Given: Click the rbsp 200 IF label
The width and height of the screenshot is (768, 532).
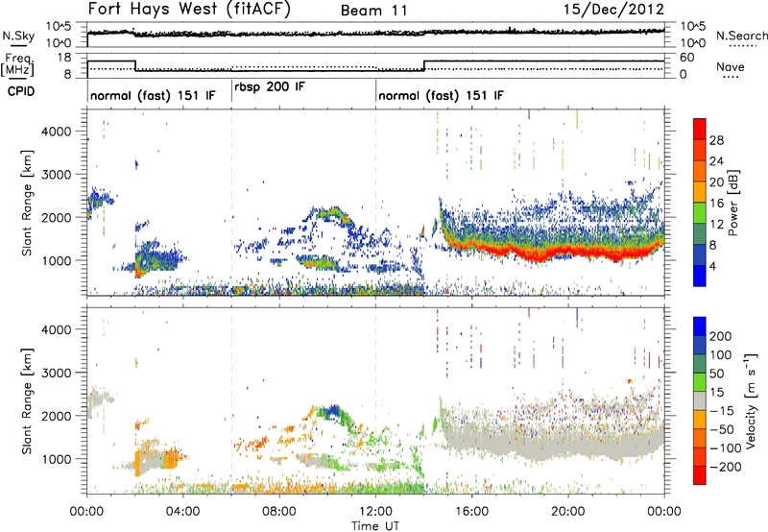Looking at the screenshot, I should [270, 87].
